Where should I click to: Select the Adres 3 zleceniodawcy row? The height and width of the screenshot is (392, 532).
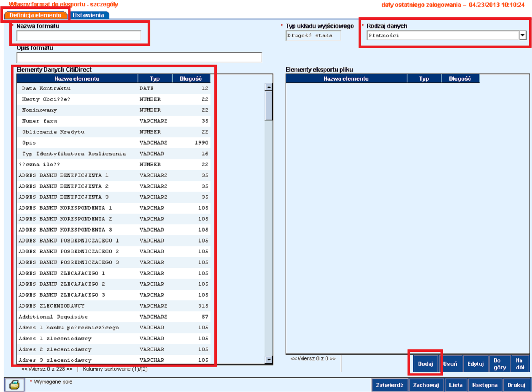pos(113,360)
